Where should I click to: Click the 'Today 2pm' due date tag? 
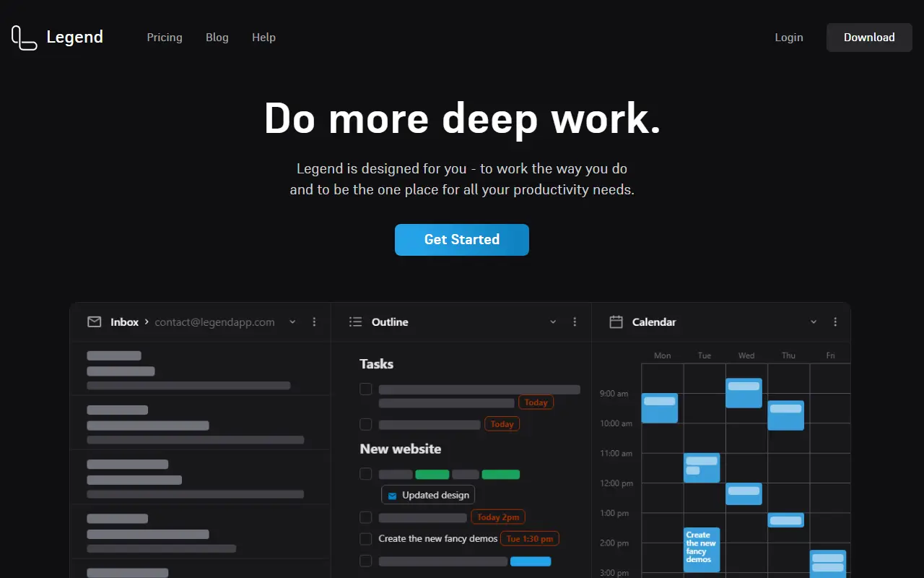pos(498,517)
